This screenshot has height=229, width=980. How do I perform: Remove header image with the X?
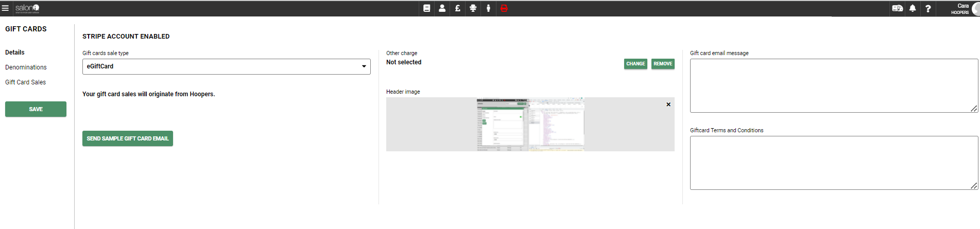coord(668,104)
